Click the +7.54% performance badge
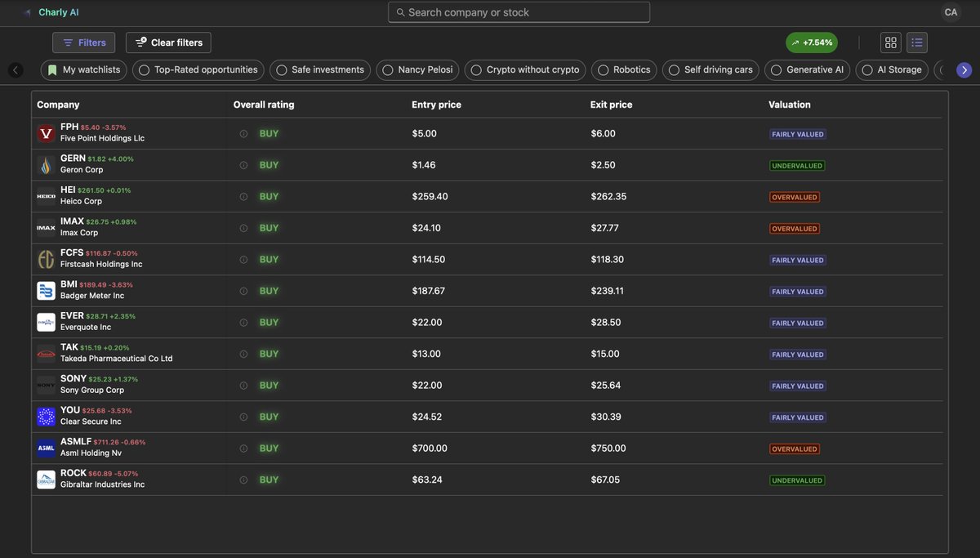The image size is (980, 558). 812,42
